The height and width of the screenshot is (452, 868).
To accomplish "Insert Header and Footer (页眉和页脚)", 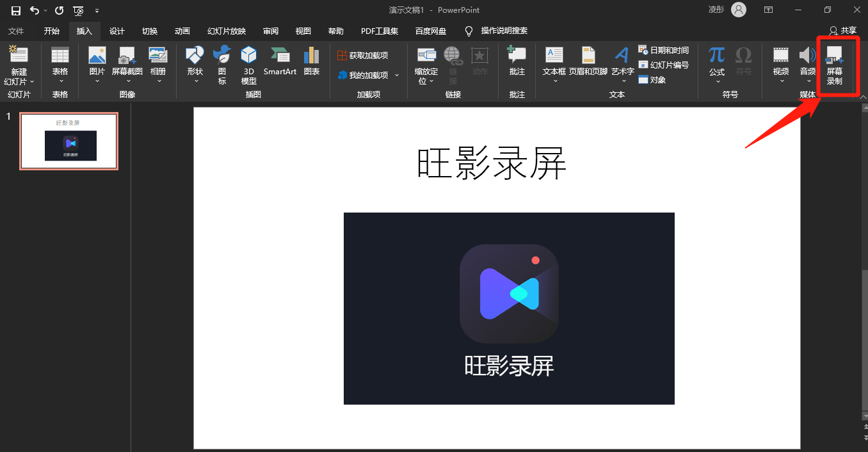I will (x=588, y=61).
